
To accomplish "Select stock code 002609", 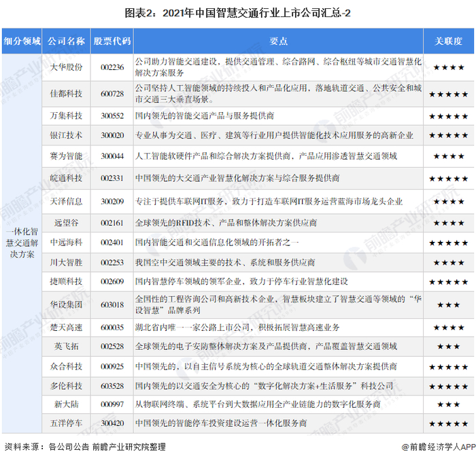I will pyautogui.click(x=112, y=281).
